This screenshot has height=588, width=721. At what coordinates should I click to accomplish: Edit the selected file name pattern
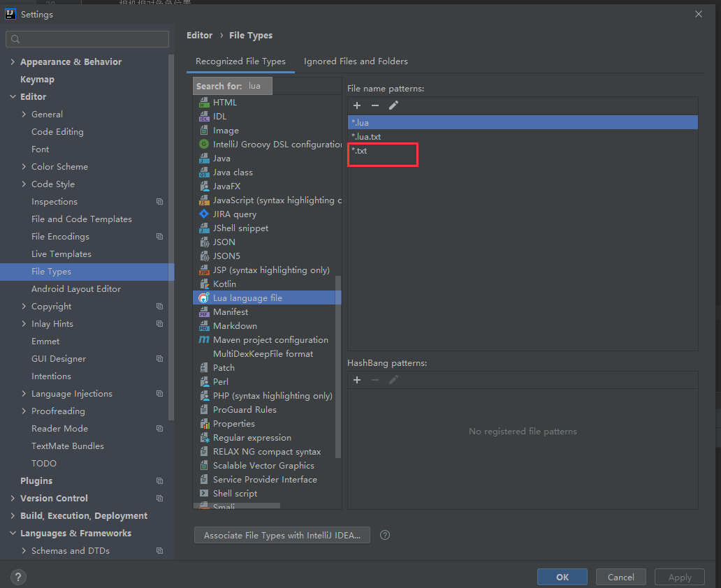(393, 105)
